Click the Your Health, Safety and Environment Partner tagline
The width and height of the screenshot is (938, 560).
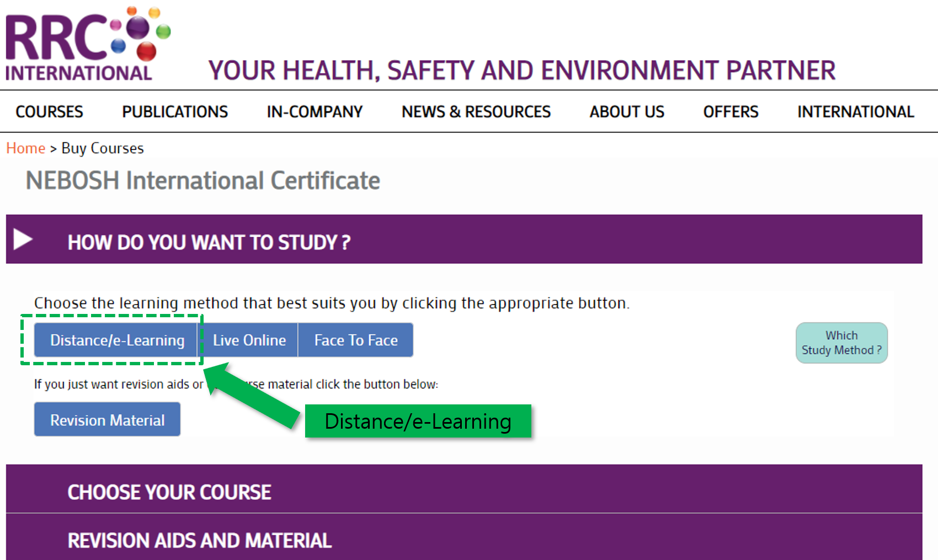(x=522, y=71)
